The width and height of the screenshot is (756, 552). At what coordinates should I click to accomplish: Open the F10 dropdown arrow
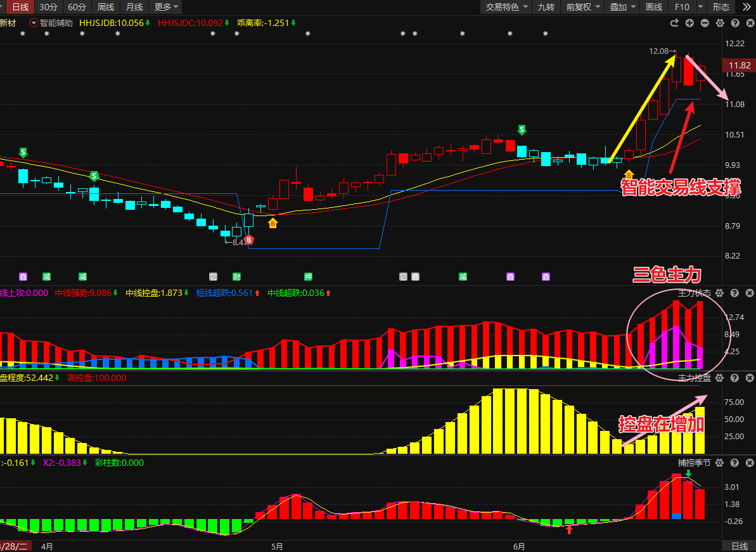tap(701, 7)
